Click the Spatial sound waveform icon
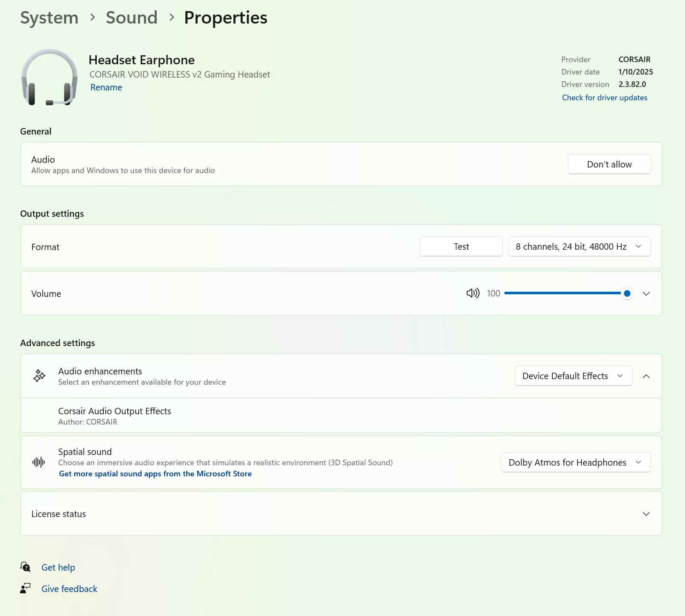This screenshot has width=685, height=616. 39,462
